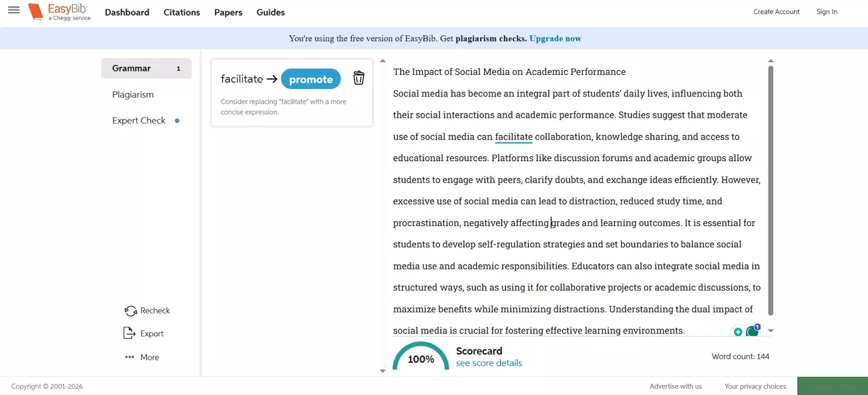Screen dimensions: 868x395
Task: Open the Citations menu
Action: (182, 12)
